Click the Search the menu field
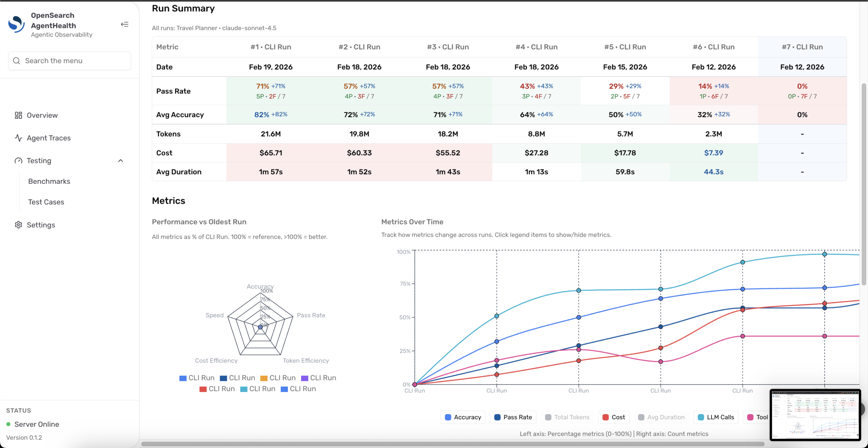The height and width of the screenshot is (448, 868). pyautogui.click(x=70, y=61)
